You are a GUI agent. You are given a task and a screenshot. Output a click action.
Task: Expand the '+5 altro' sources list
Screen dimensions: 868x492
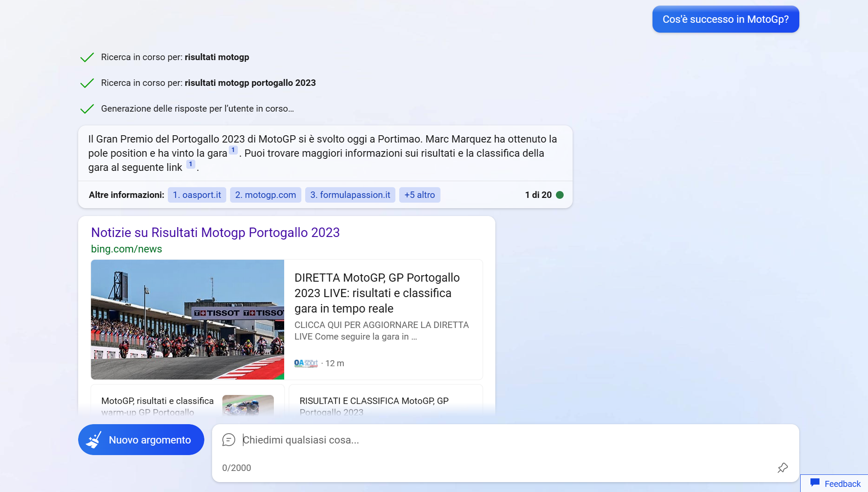coord(419,194)
